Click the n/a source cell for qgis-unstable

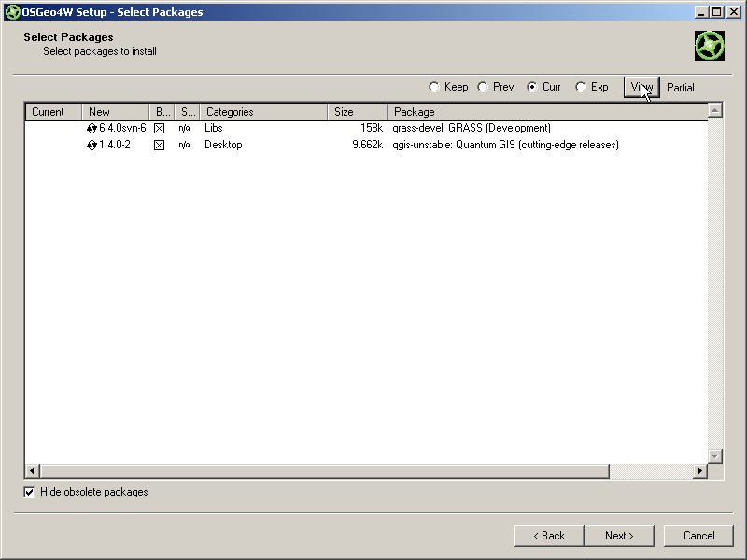[x=184, y=145]
